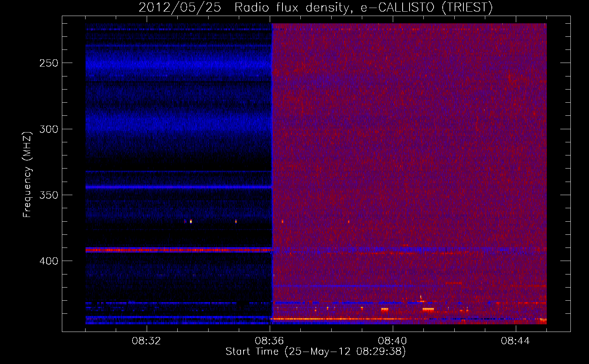Viewport: 589px width, 364px height.
Task: Click the 08:36 time tick label
Action: point(269,341)
